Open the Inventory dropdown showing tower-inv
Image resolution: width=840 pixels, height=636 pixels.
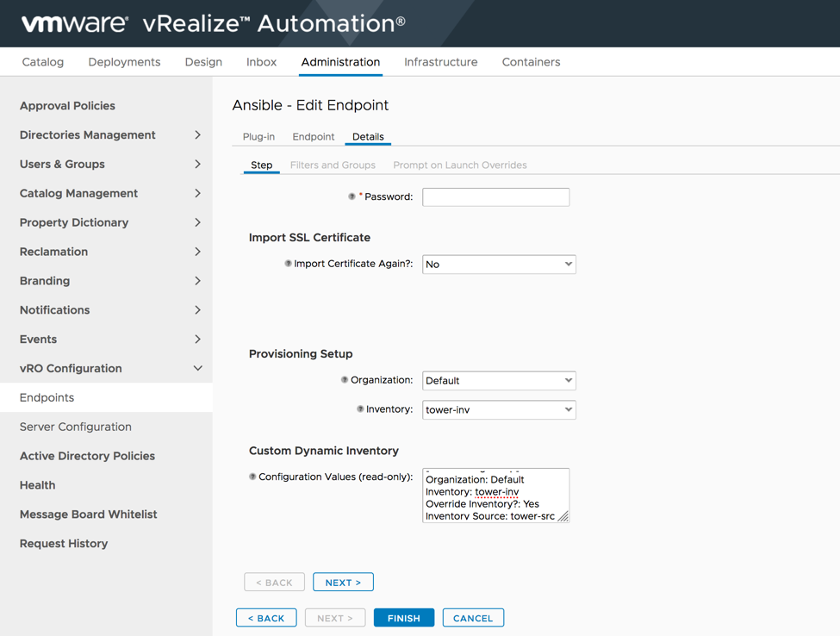pyautogui.click(x=499, y=410)
